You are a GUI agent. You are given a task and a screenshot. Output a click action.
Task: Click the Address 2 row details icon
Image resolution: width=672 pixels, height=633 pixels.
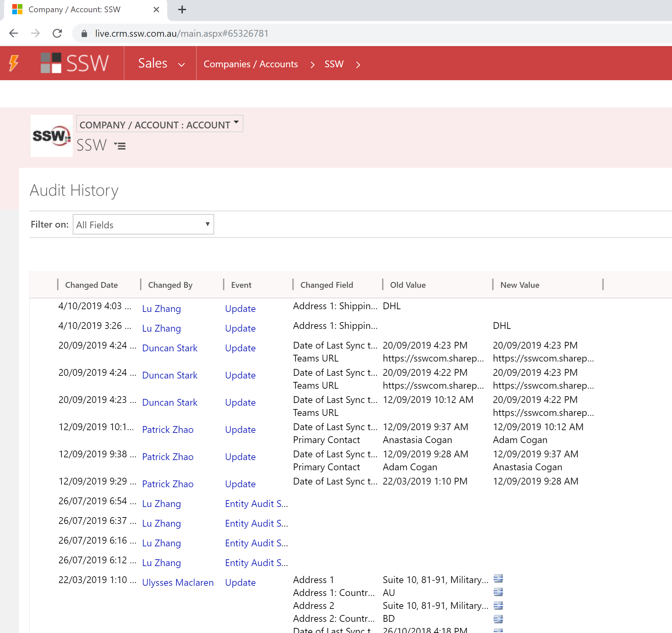pyautogui.click(x=498, y=605)
